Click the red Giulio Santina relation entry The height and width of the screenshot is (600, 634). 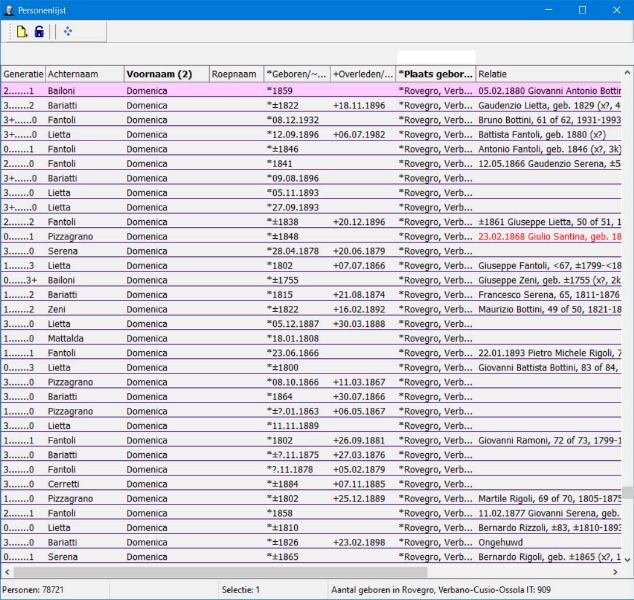(x=549, y=236)
